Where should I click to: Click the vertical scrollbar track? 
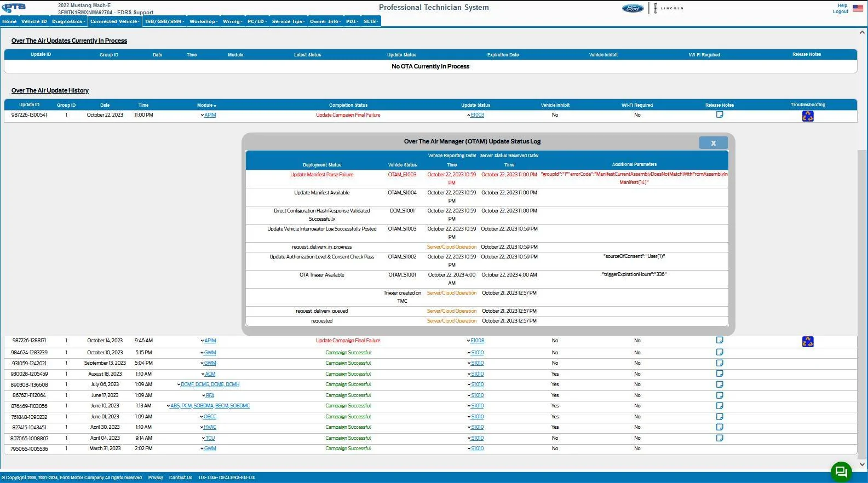tap(863, 248)
